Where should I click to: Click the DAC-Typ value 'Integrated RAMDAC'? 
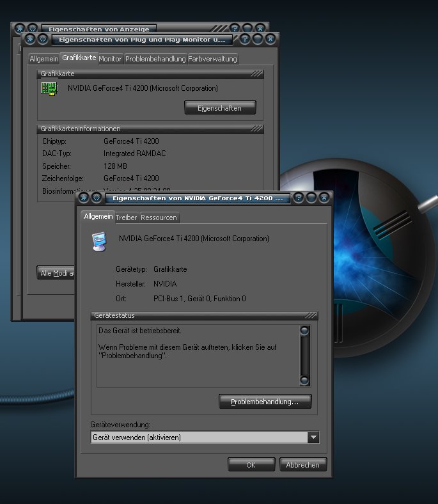(x=134, y=154)
